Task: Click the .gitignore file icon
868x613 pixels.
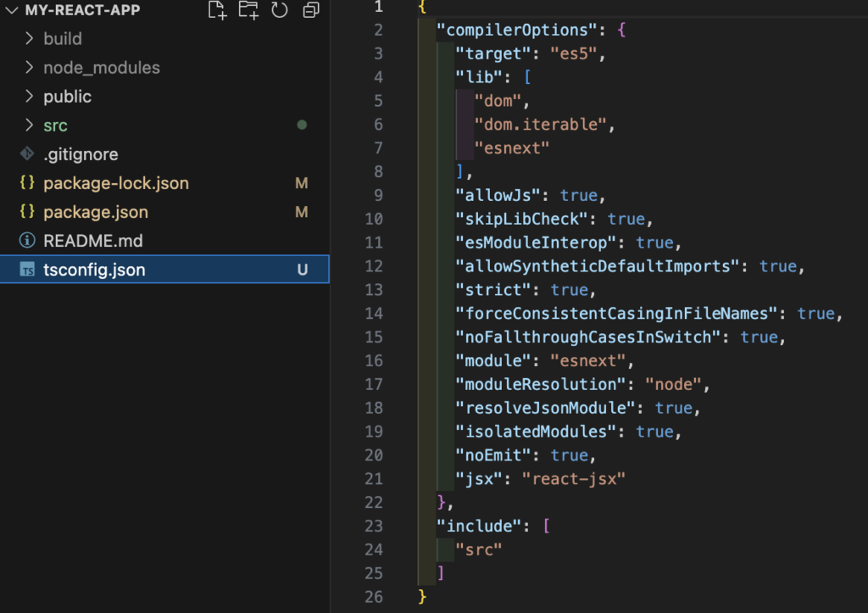Action: point(28,153)
